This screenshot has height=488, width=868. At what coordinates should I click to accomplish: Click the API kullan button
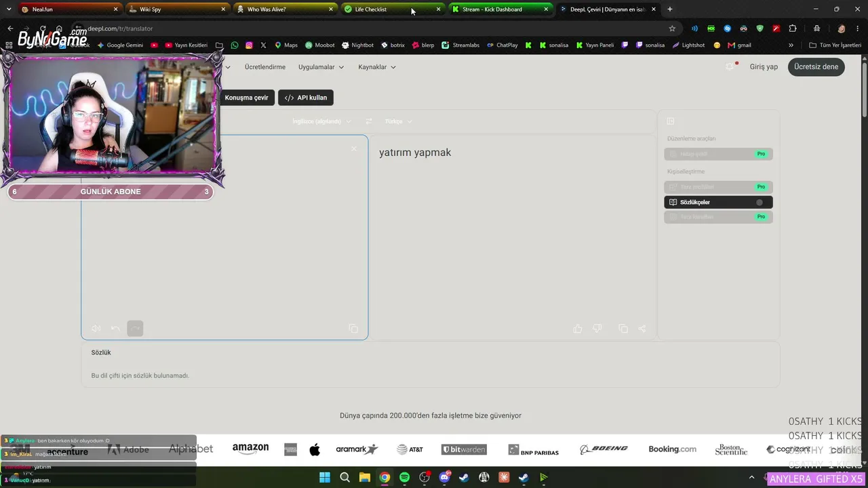click(306, 98)
